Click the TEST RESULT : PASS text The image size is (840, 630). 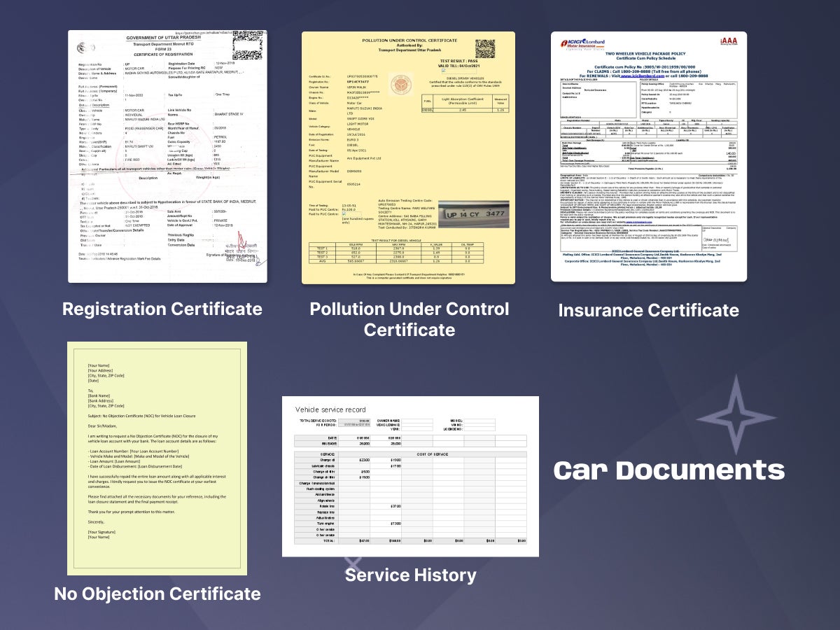click(x=459, y=60)
